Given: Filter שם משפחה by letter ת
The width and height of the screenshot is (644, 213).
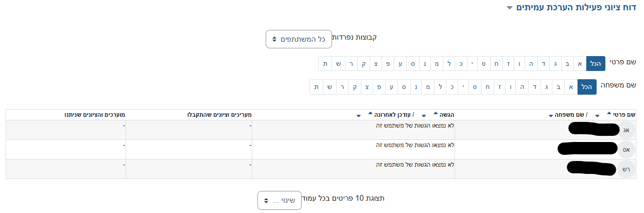Looking at the screenshot, I should (316, 86).
